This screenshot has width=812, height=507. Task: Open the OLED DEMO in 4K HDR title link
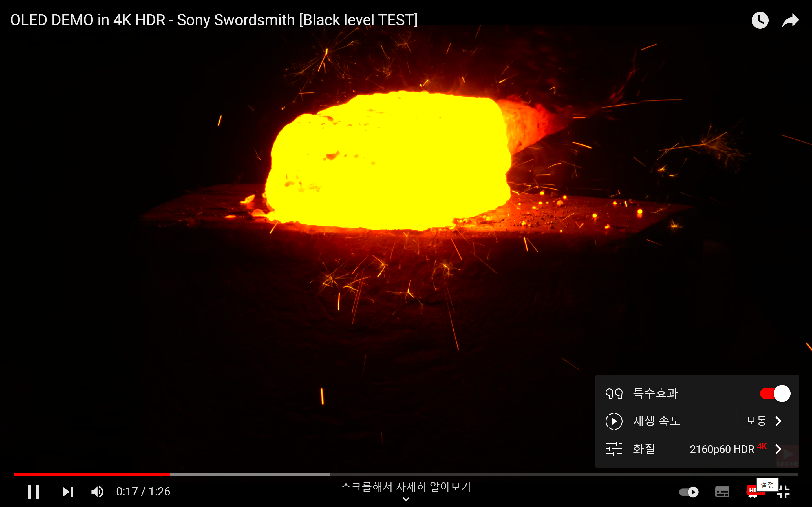point(214,20)
